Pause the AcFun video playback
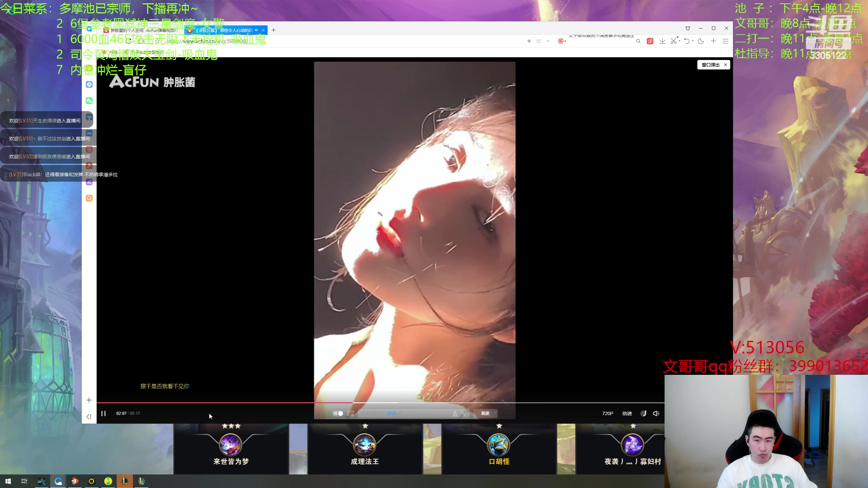Image resolution: width=868 pixels, height=488 pixels. (x=103, y=413)
